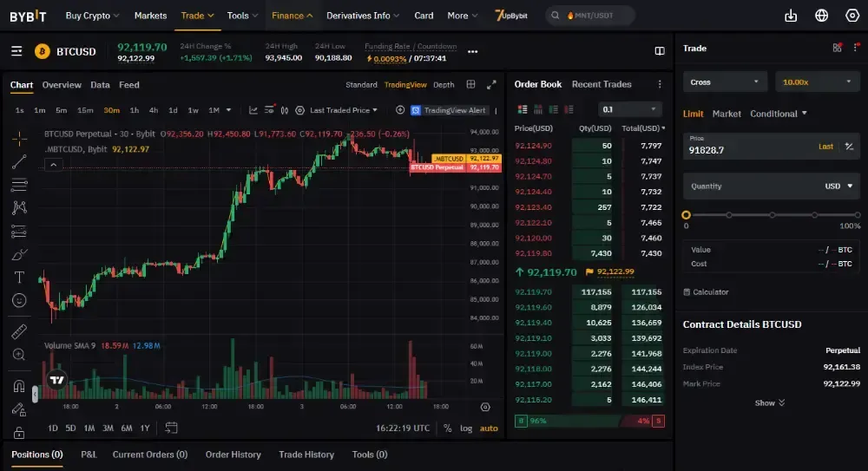Select the crosshair cursor tool

click(x=19, y=139)
